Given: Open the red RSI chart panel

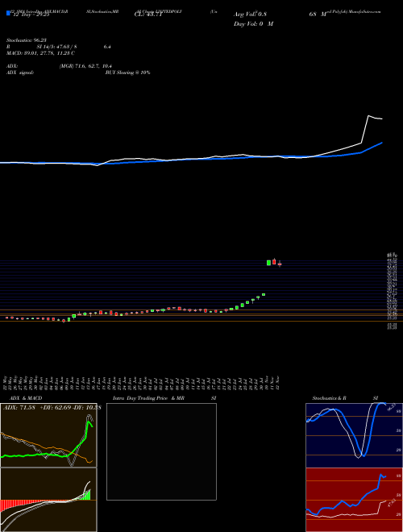Looking at the screenshot, I should tap(354, 500).
